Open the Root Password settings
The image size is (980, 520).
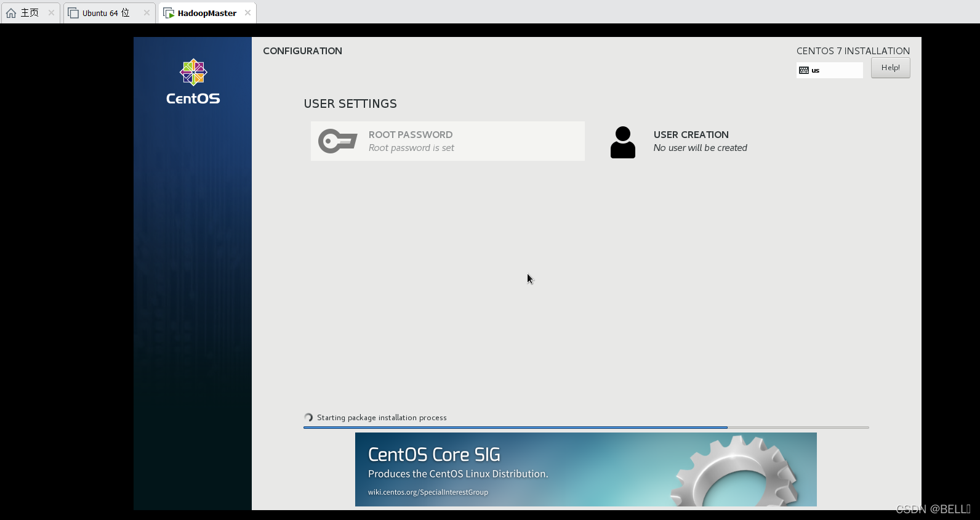coord(448,141)
